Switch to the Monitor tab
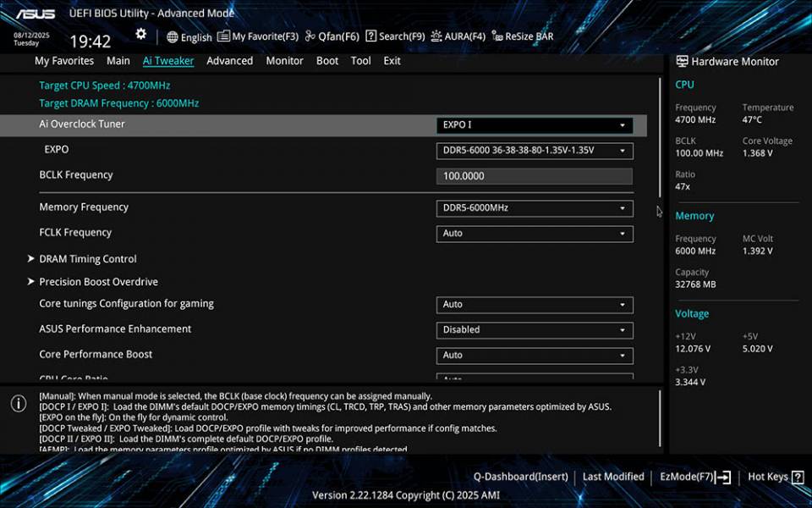 [284, 60]
